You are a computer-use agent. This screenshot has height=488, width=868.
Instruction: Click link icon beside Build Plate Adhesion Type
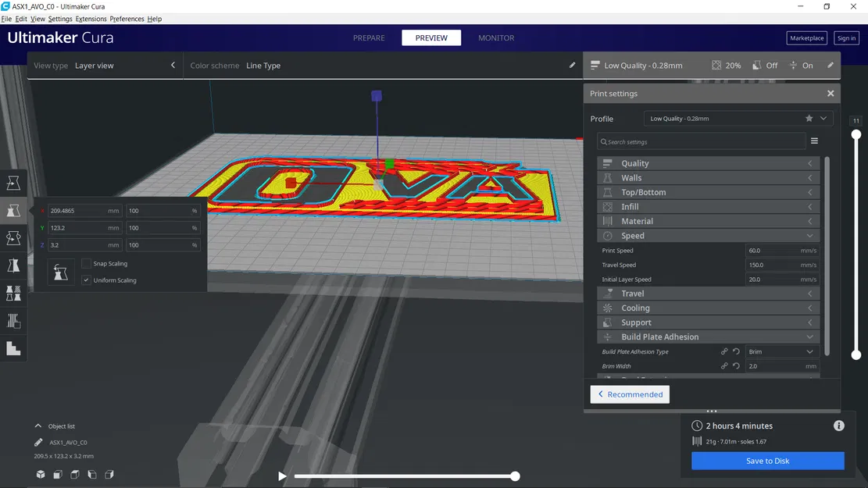(724, 351)
